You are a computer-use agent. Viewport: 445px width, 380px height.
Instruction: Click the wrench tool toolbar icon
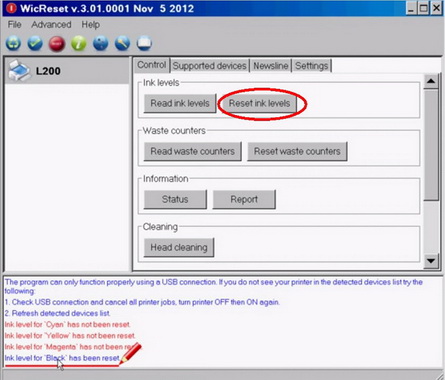(x=122, y=44)
